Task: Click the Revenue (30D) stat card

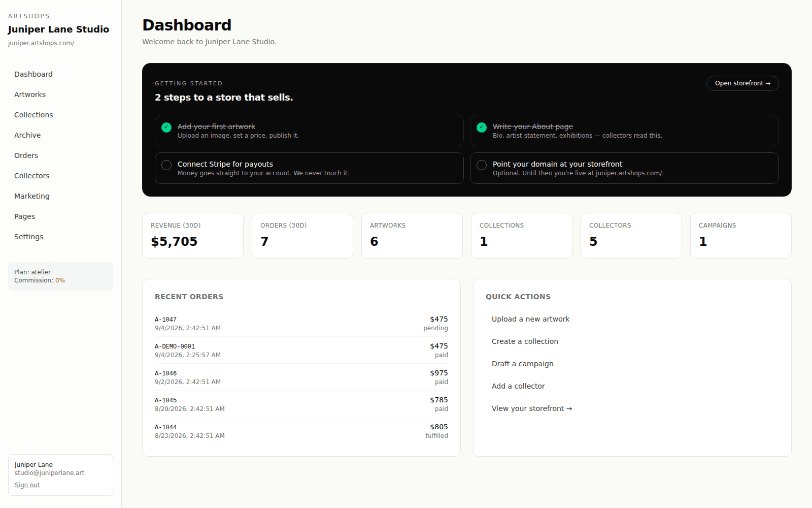Action: point(193,236)
